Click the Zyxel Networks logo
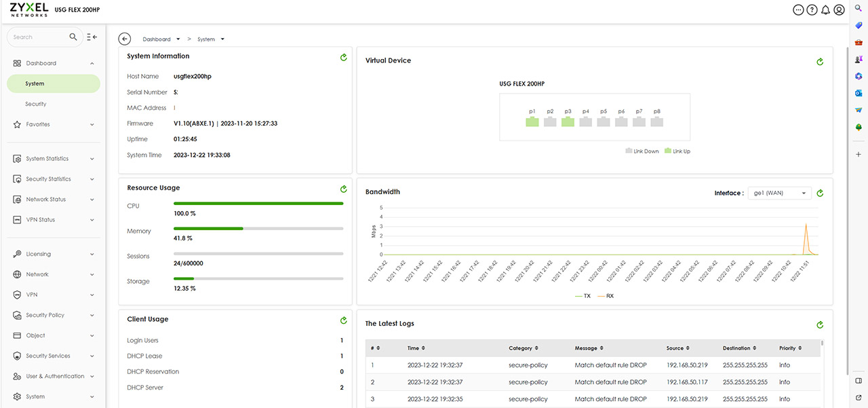The width and height of the screenshot is (868, 408). (29, 10)
